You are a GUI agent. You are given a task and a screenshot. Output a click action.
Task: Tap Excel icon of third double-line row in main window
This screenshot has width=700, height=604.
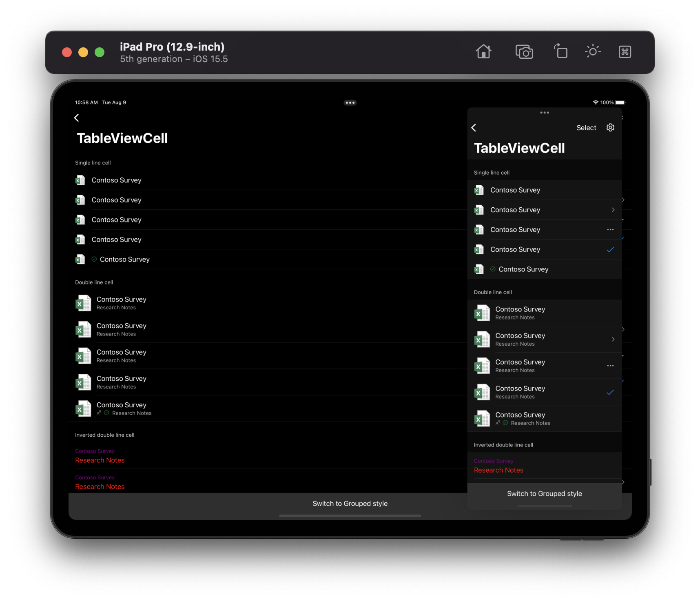click(x=83, y=356)
